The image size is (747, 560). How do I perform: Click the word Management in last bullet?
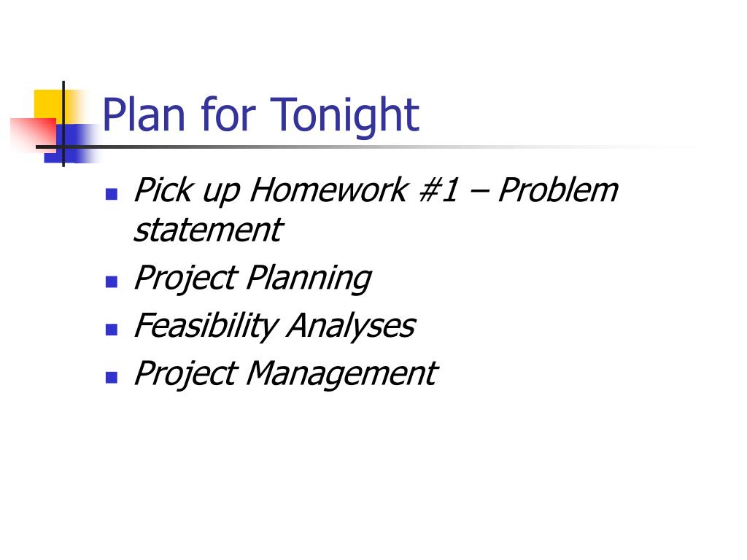(341, 373)
